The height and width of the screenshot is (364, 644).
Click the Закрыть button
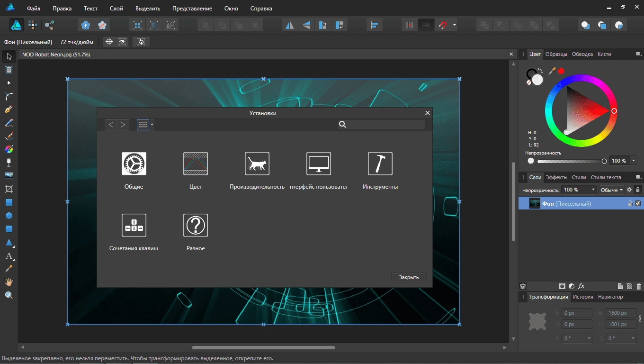(x=409, y=277)
